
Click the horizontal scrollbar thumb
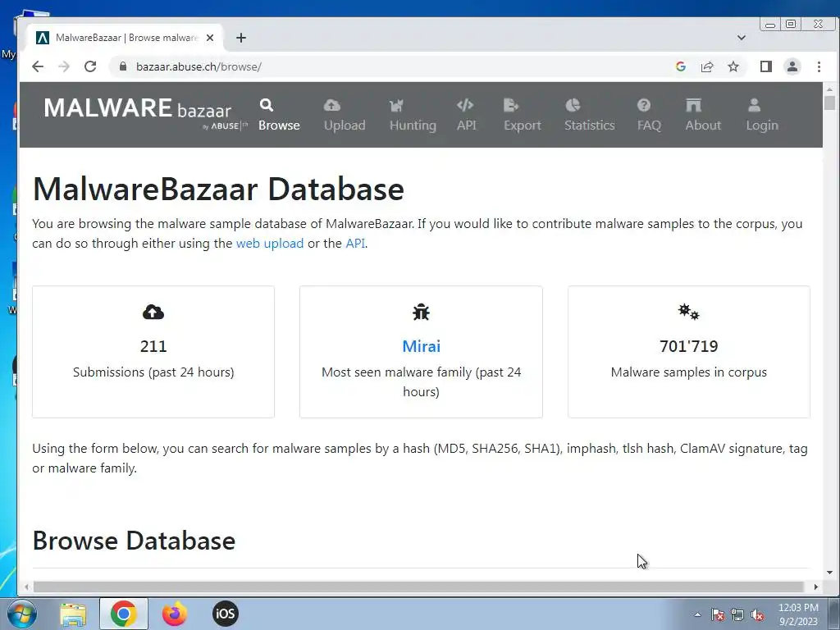click(x=418, y=587)
